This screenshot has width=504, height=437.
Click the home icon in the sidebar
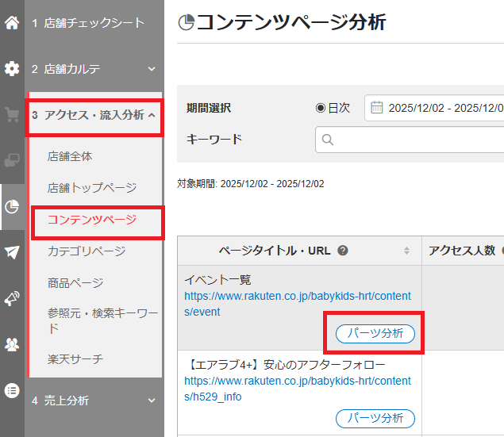pos(12,22)
